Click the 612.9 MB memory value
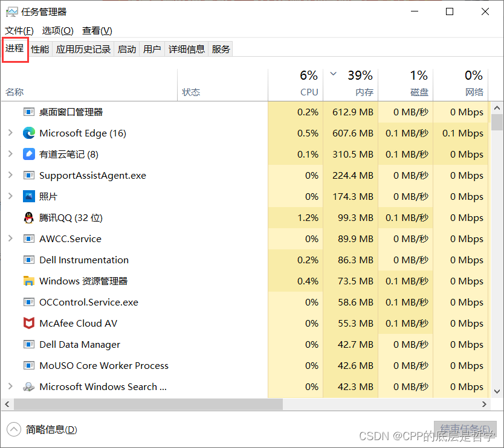 click(x=352, y=112)
